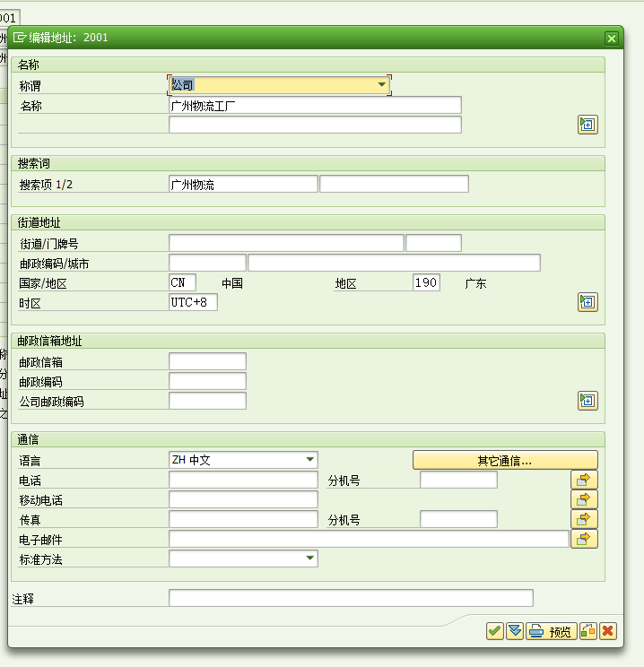Click the arrow icon beside 传真 extension field
Image resolution: width=644 pixels, height=667 pixels.
click(584, 519)
